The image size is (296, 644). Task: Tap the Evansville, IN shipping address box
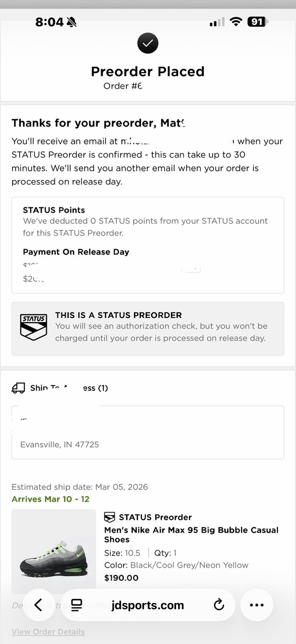[148, 433]
